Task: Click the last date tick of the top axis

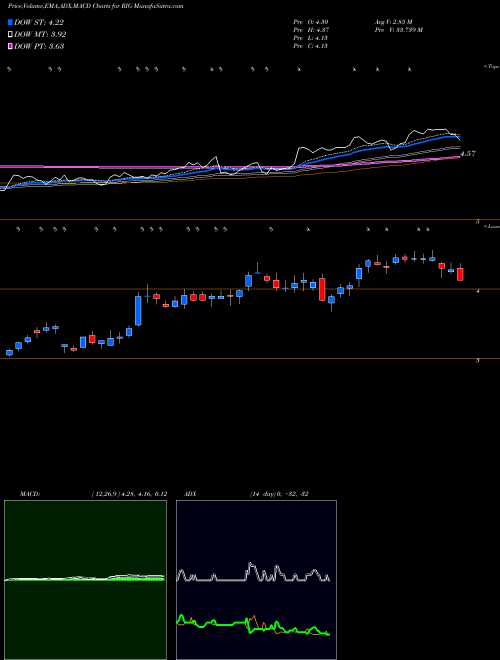Action: (x=410, y=69)
